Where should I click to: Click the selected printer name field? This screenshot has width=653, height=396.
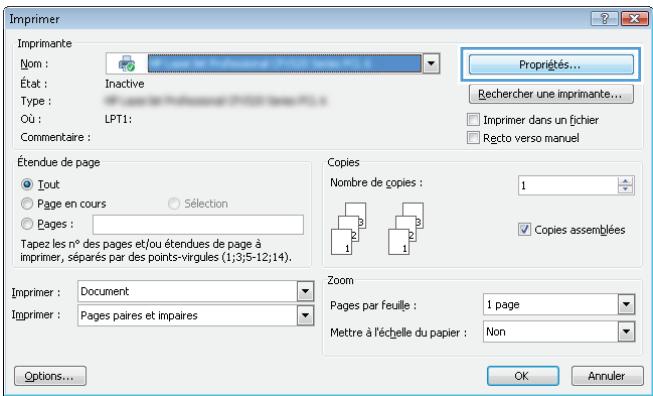pyautogui.click(x=284, y=64)
